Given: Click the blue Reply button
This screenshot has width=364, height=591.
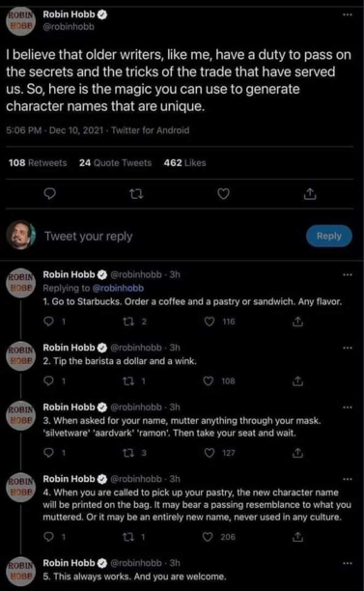Looking at the screenshot, I should [329, 236].
